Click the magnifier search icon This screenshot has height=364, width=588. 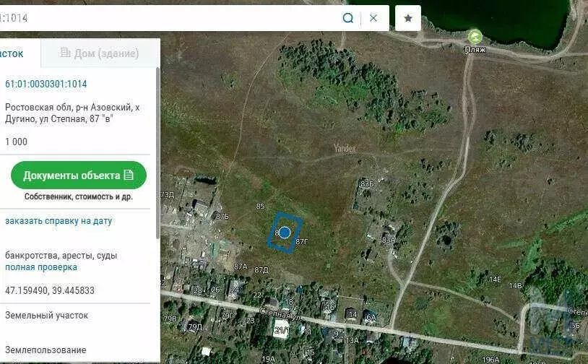click(347, 18)
